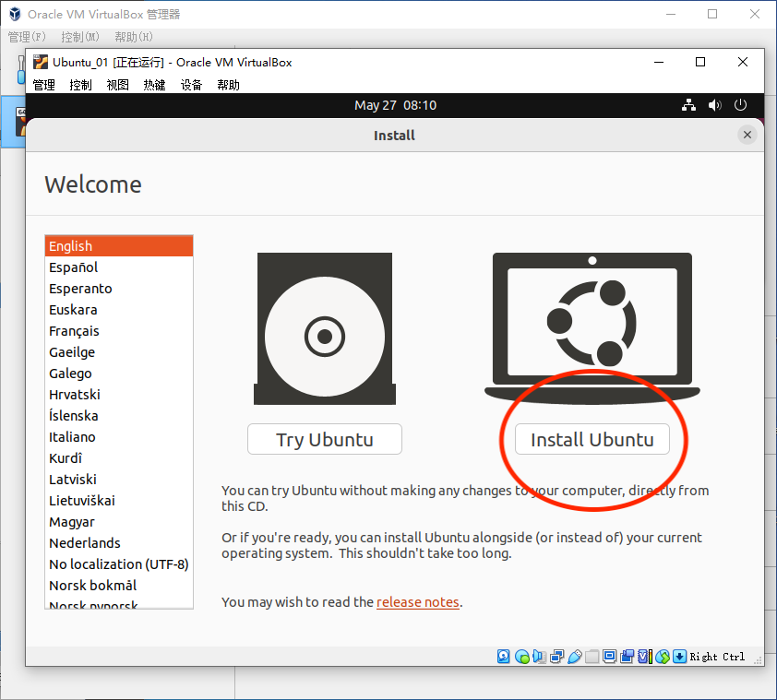Click the keyboard capture arrow icon
The width and height of the screenshot is (777, 700).
[x=680, y=657]
